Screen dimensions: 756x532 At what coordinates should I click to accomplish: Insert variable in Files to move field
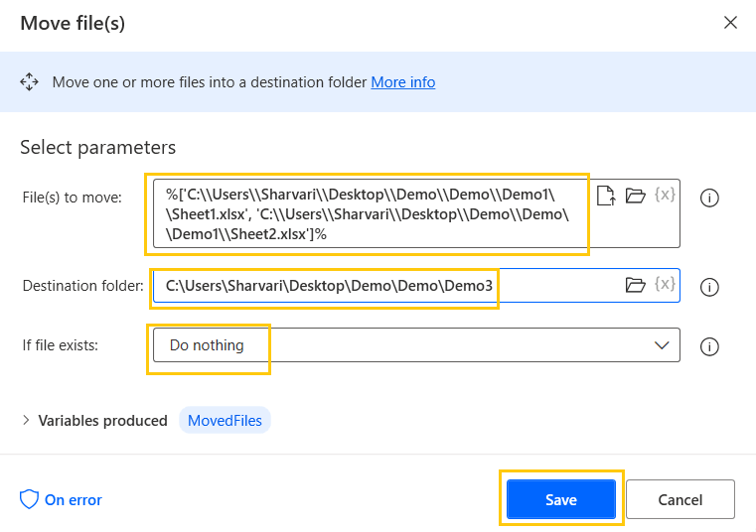coord(665,195)
